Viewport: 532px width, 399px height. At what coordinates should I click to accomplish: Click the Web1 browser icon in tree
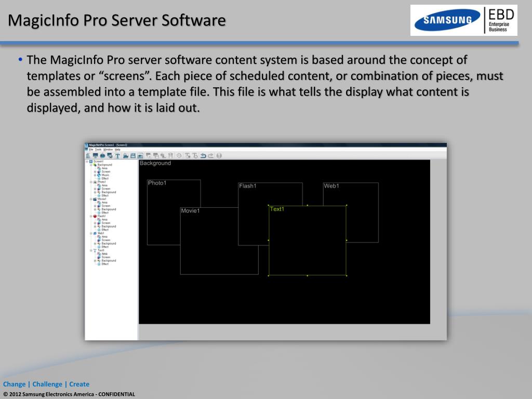95,233
